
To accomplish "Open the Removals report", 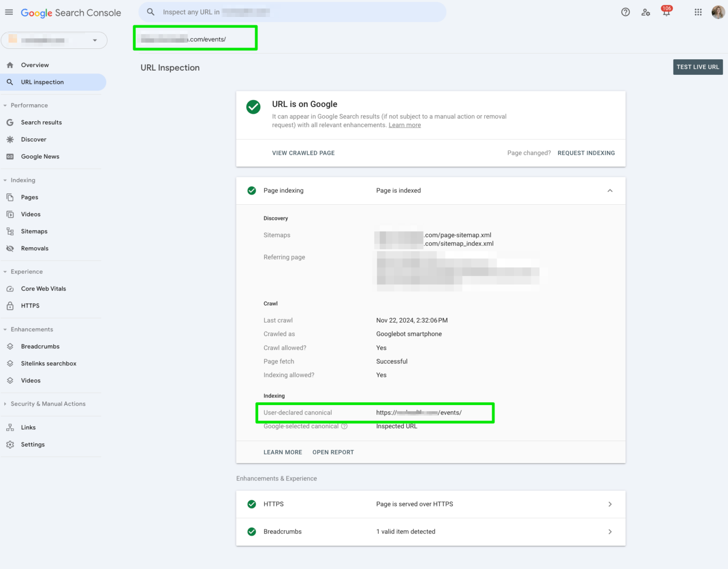I will (x=35, y=248).
